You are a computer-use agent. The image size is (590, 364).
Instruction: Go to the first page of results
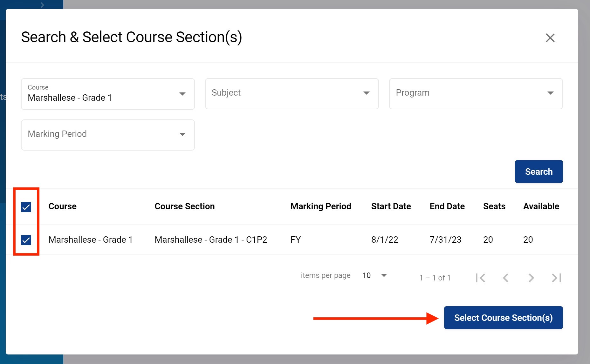(x=480, y=278)
